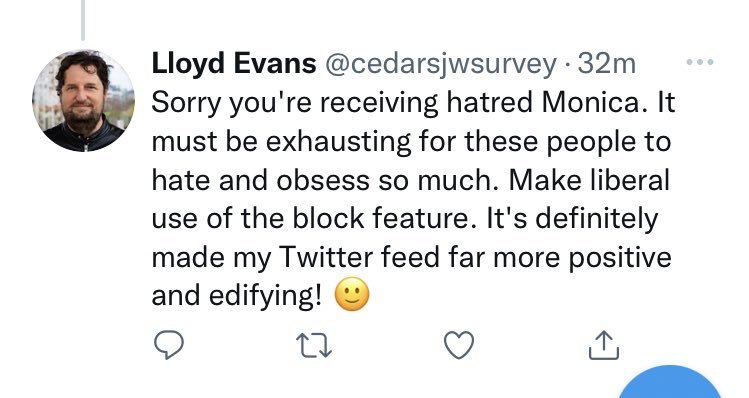Image resolution: width=749 pixels, height=398 pixels.
Task: Click the phrase "hate and obsess"
Action: coord(260,180)
